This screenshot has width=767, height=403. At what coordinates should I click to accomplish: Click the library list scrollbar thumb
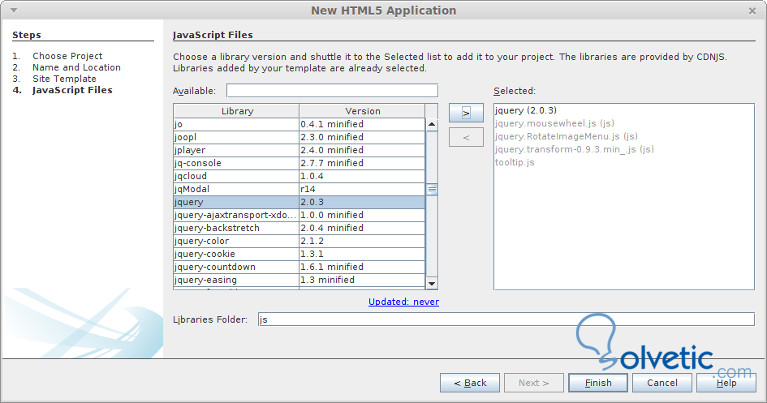pyautogui.click(x=431, y=189)
